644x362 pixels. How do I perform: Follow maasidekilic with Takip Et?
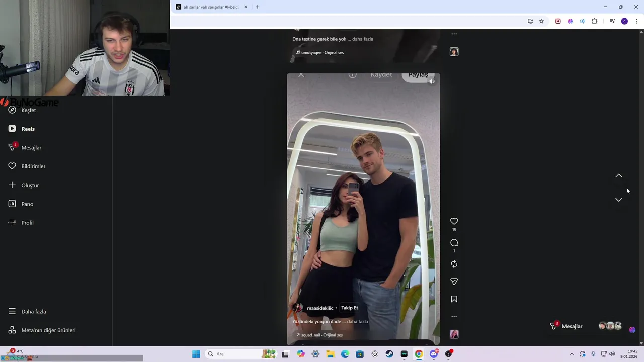pos(350,308)
